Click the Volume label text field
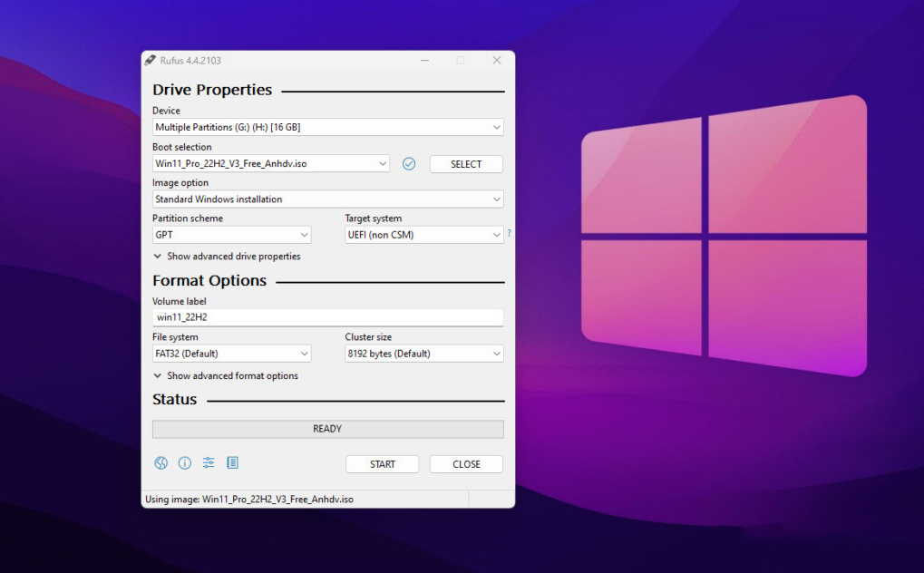 tap(327, 317)
